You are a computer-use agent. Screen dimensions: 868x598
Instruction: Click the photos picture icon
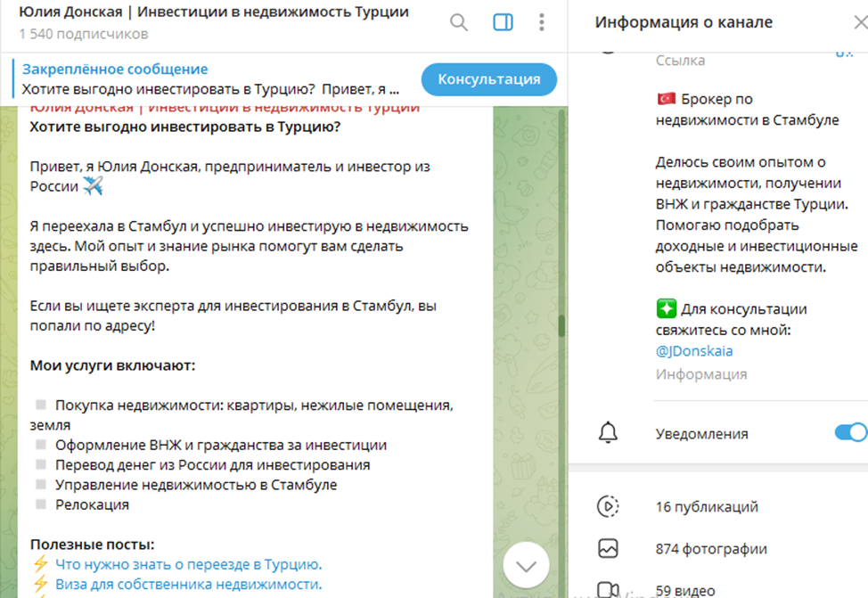point(608,549)
